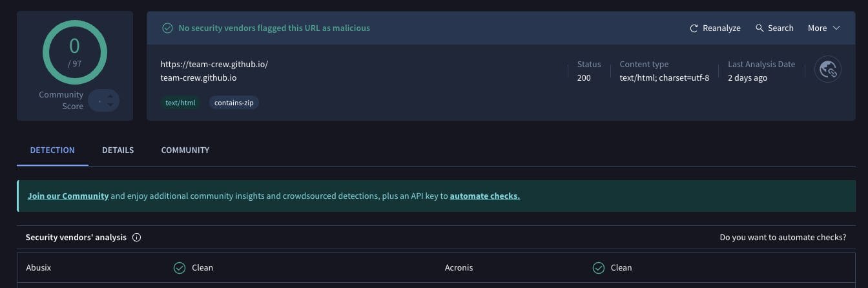868x288 pixels.
Task: Click the 0 / 97 detection score circle
Action: [x=74, y=52]
